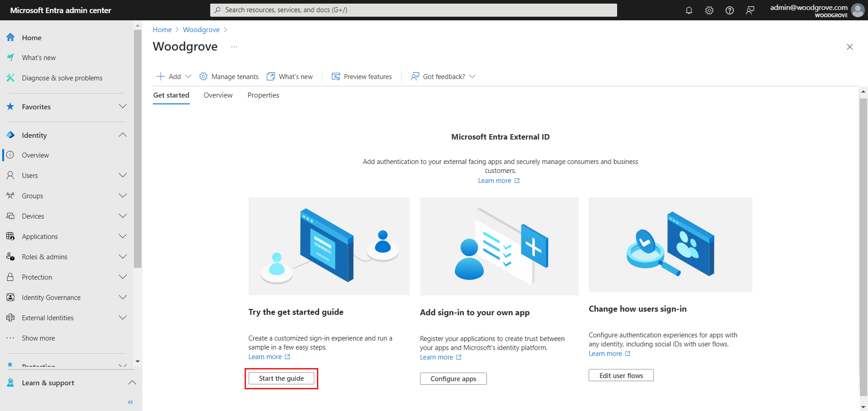Open the portal settings gear icon
The height and width of the screenshot is (411, 868).
[709, 10]
